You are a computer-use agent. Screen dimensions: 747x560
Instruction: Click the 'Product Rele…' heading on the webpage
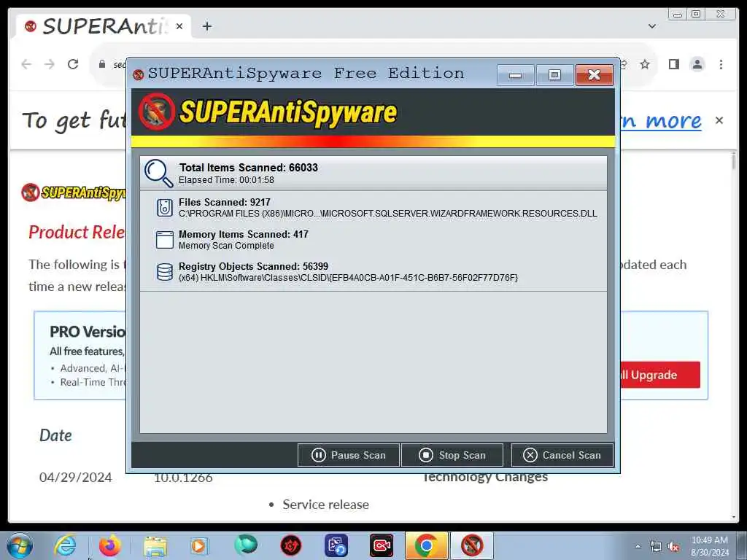coord(76,232)
